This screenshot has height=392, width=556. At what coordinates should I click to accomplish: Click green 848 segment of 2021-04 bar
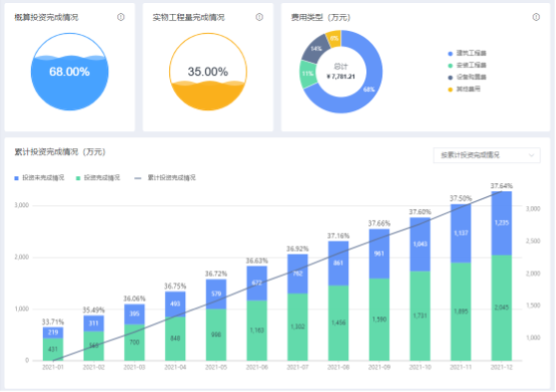pyautogui.click(x=175, y=339)
